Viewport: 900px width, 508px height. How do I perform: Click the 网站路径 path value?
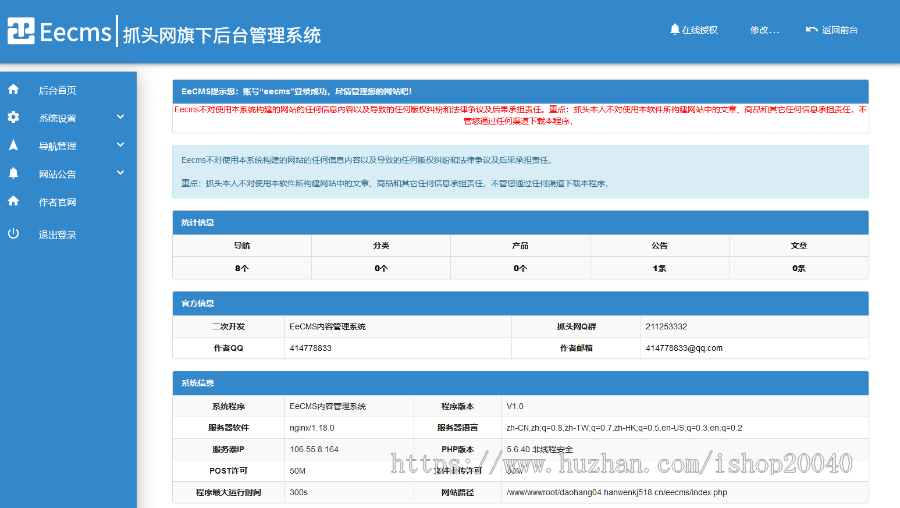[616, 492]
